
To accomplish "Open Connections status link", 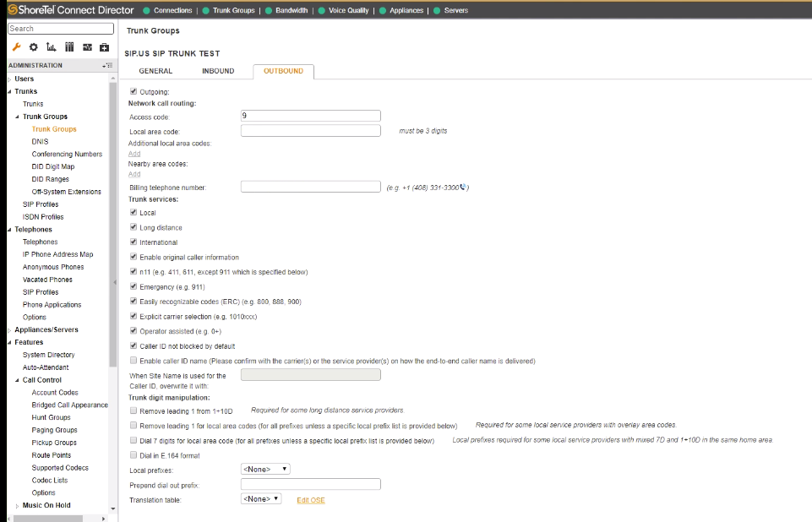I will click(x=173, y=10).
